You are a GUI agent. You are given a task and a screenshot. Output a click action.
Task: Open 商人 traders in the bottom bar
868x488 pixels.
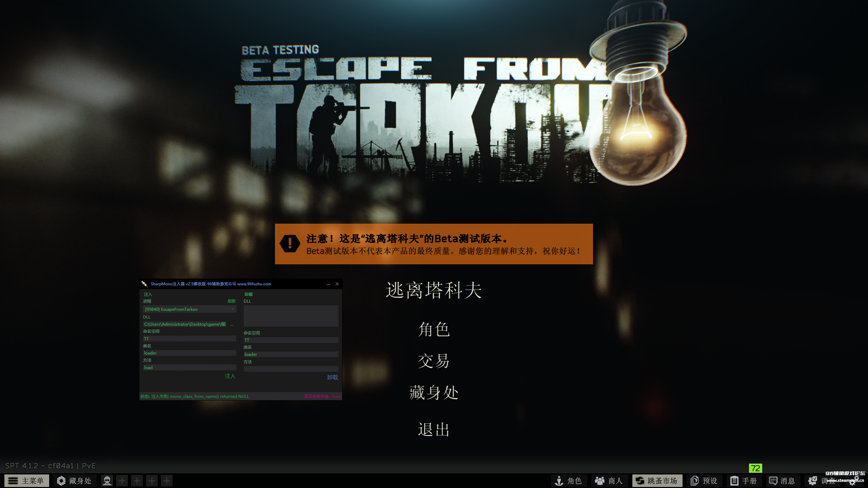[609, 481]
